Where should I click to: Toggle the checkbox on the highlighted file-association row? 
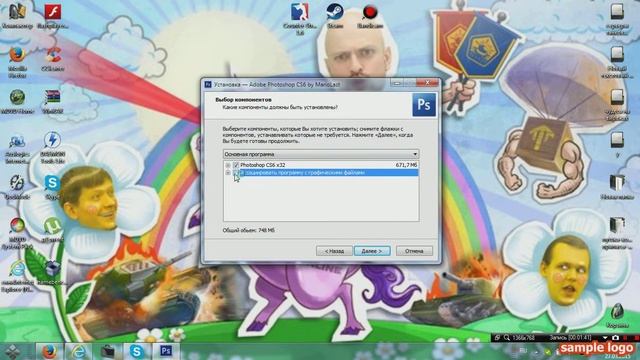click(x=236, y=173)
